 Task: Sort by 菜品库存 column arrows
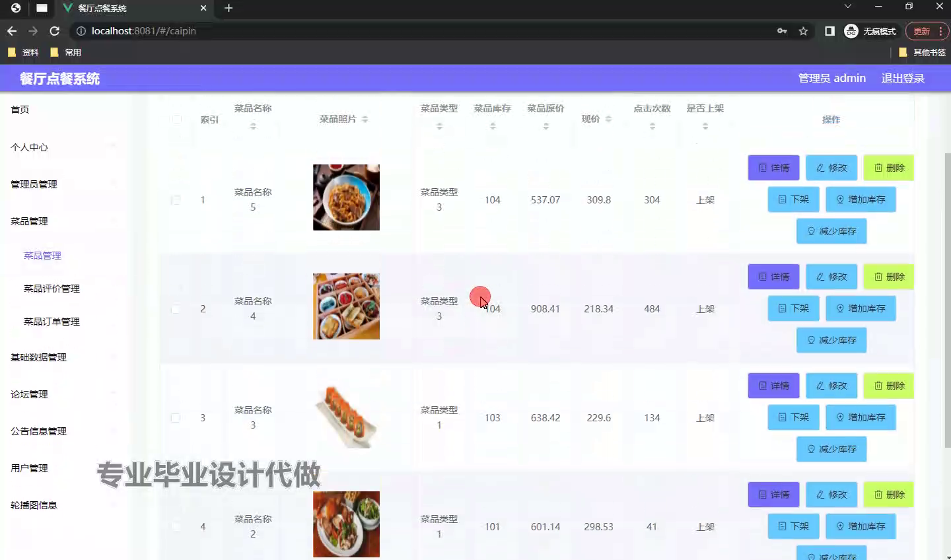pos(493,126)
